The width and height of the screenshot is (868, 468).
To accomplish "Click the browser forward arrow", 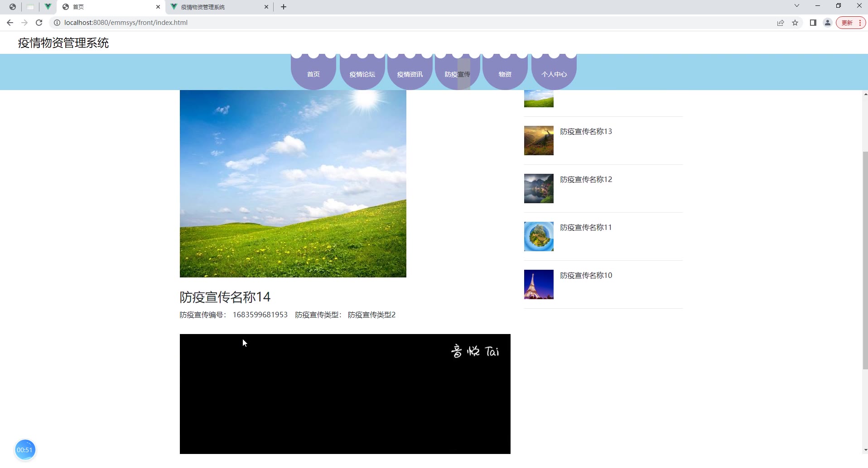I will 24,23.
